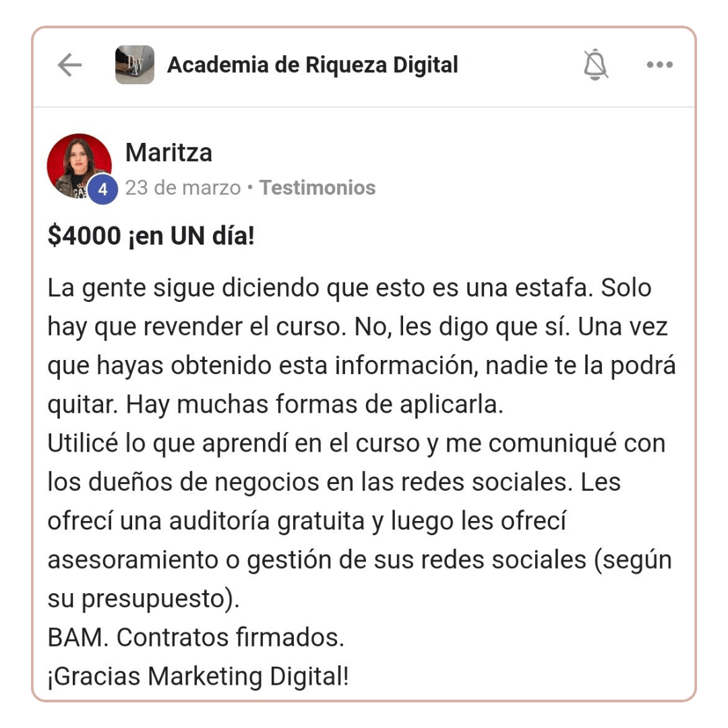728x728 pixels.
Task: Open the three-dot more options menu
Action: 660,65
